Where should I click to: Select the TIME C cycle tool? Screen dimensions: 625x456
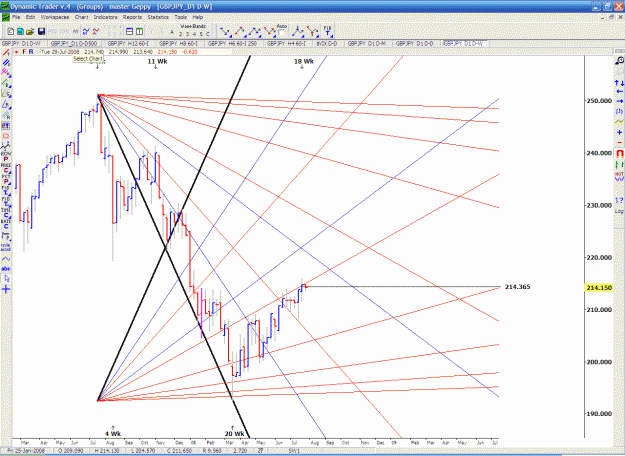point(6,213)
